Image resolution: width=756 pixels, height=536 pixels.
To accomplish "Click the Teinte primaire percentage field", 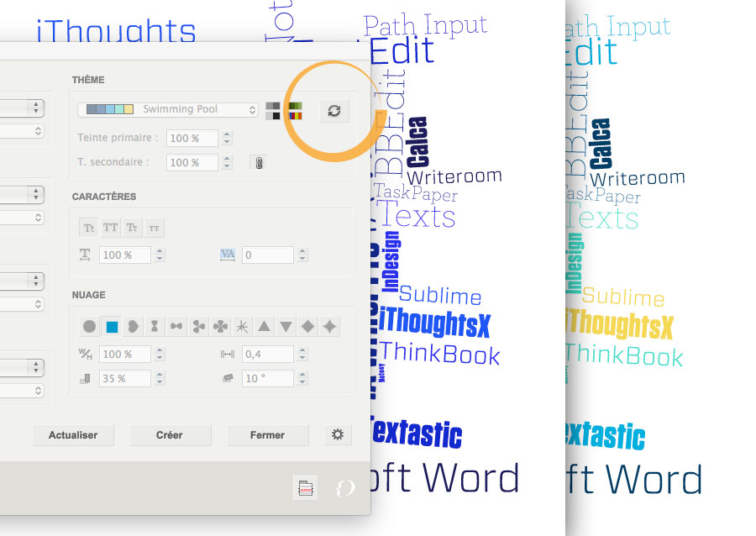I will pyautogui.click(x=192, y=138).
